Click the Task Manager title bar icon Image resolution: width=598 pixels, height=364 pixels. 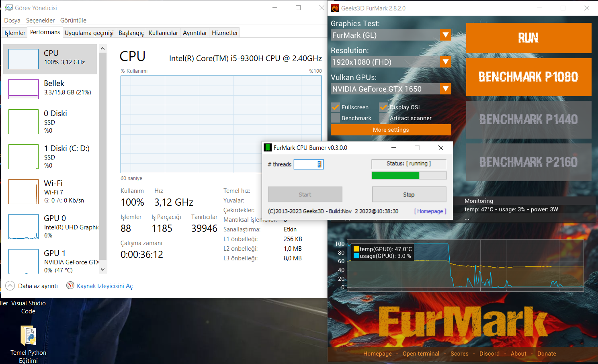pos(8,8)
